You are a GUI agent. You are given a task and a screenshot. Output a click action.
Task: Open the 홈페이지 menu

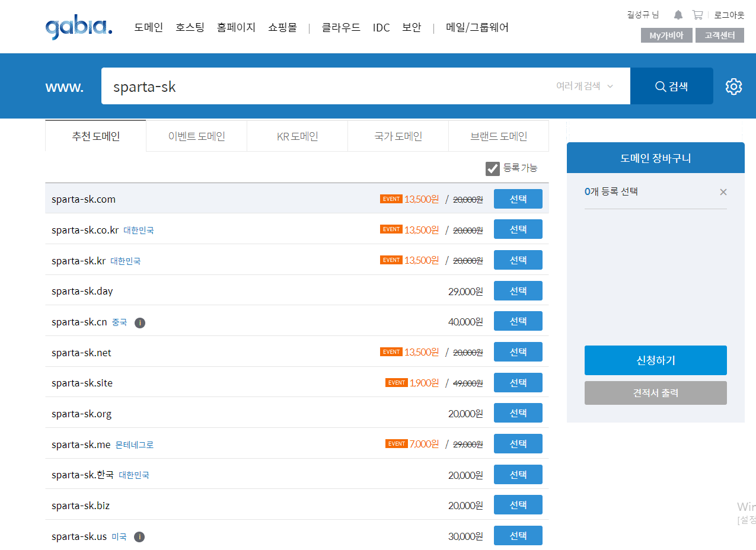coord(236,27)
